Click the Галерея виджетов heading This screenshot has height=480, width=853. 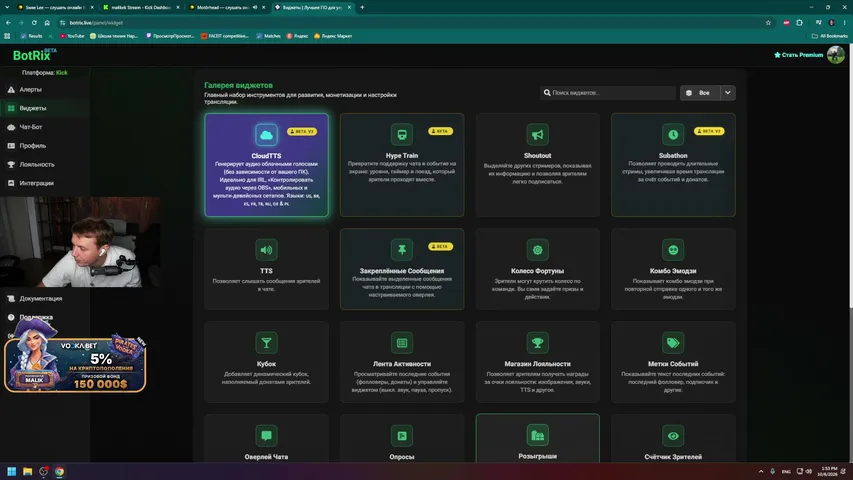[238, 85]
